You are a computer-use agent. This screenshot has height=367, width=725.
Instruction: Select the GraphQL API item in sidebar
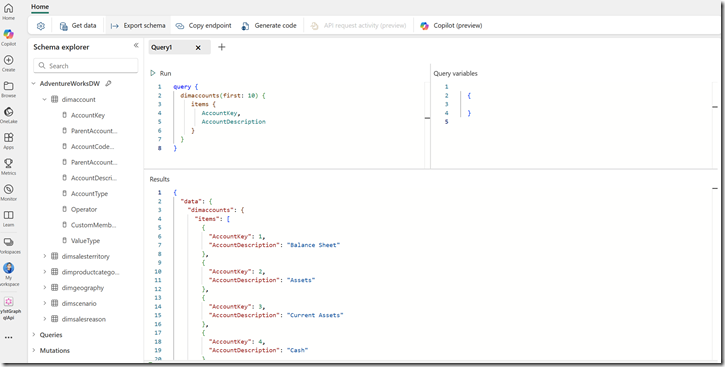[8, 308]
